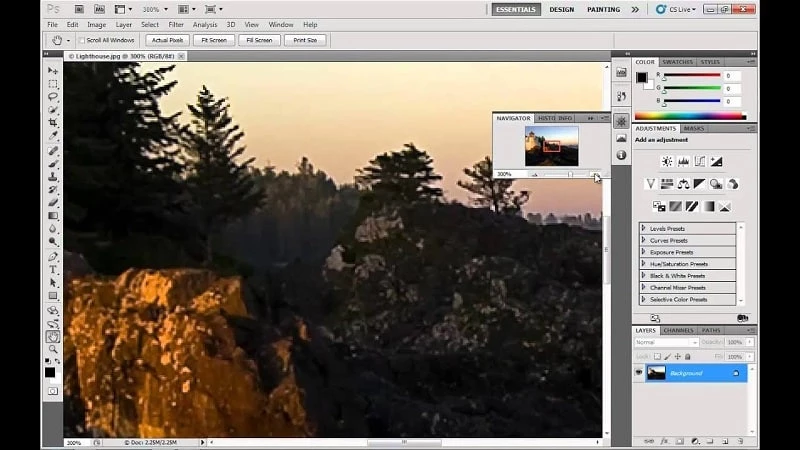Select the Move tool

click(x=52, y=71)
